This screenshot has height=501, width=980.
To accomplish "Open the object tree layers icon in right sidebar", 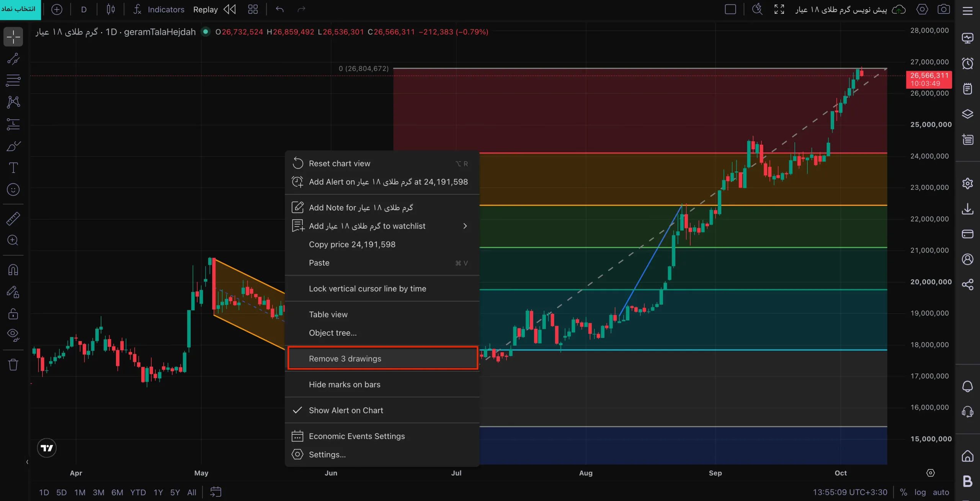I will (967, 114).
